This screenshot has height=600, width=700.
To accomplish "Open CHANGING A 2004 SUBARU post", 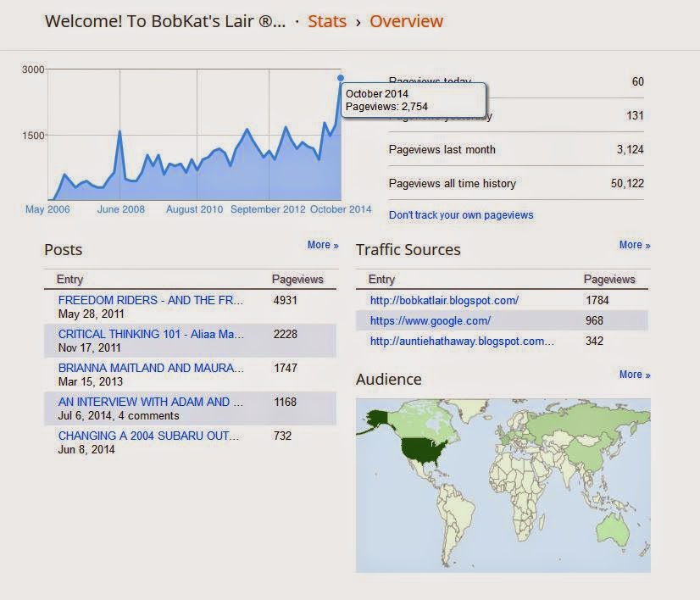I will 148,436.
